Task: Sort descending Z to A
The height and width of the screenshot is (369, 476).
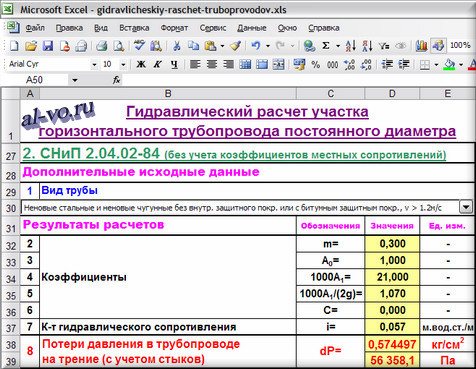Action: tap(367, 46)
